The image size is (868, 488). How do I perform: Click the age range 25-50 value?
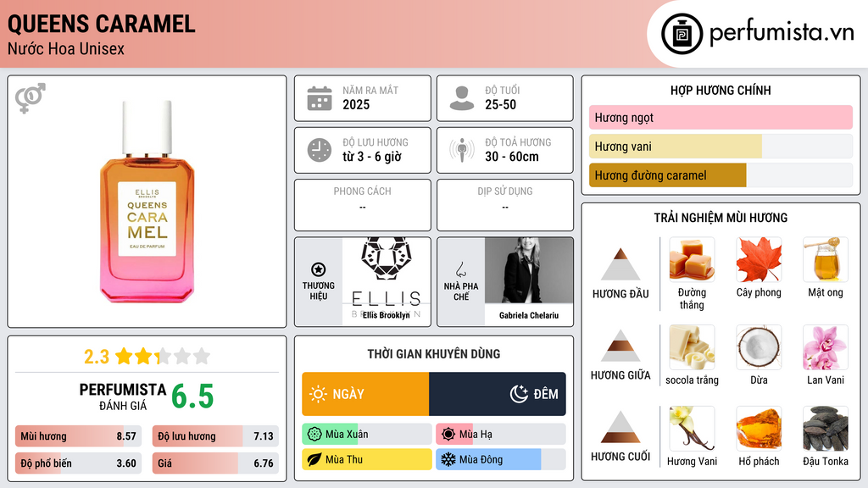pos(500,104)
